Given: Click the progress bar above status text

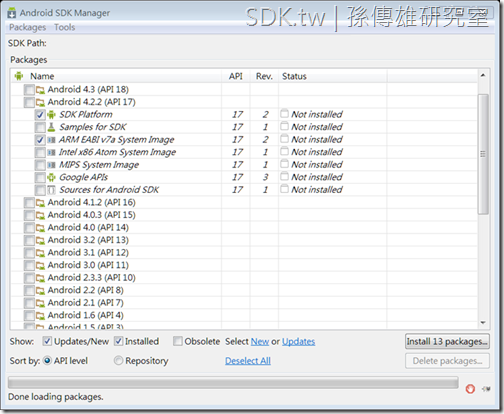Looking at the screenshot, I should tap(233, 383).
